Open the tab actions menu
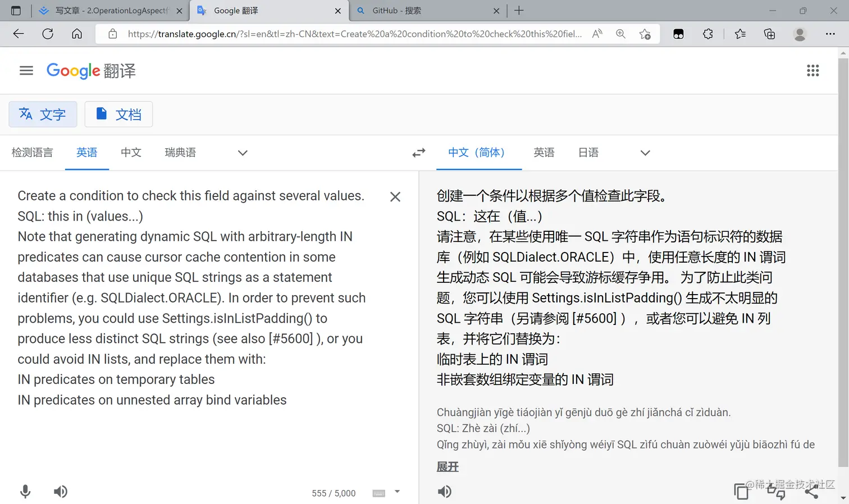849x504 pixels. pyautogui.click(x=16, y=11)
